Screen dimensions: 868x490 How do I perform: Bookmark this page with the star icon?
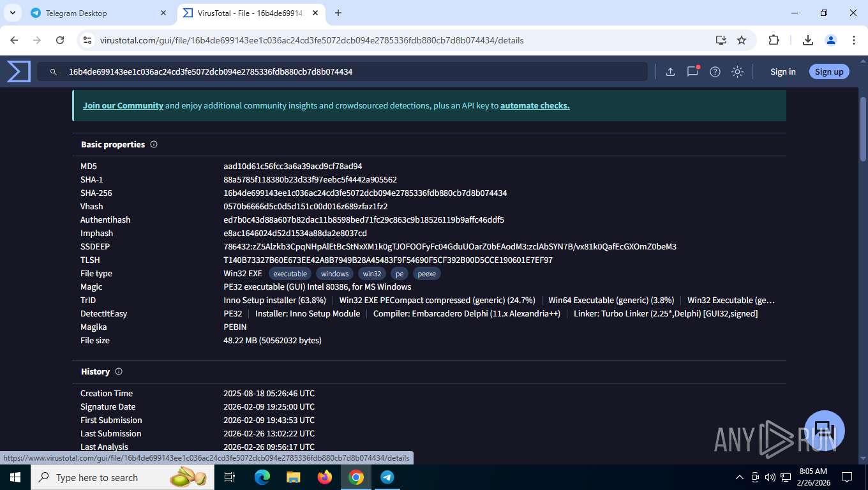click(x=742, y=40)
